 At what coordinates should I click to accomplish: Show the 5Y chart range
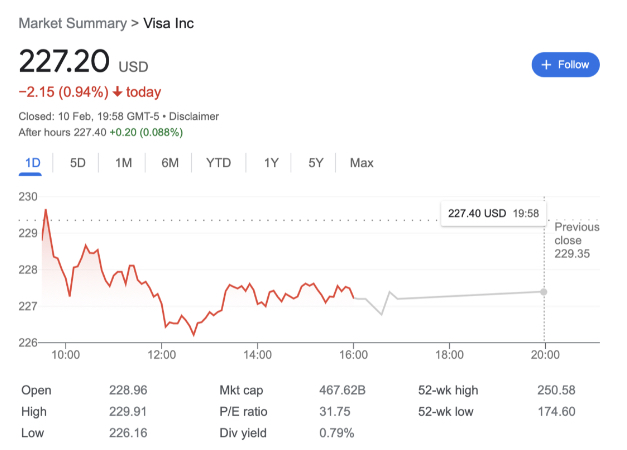point(315,163)
